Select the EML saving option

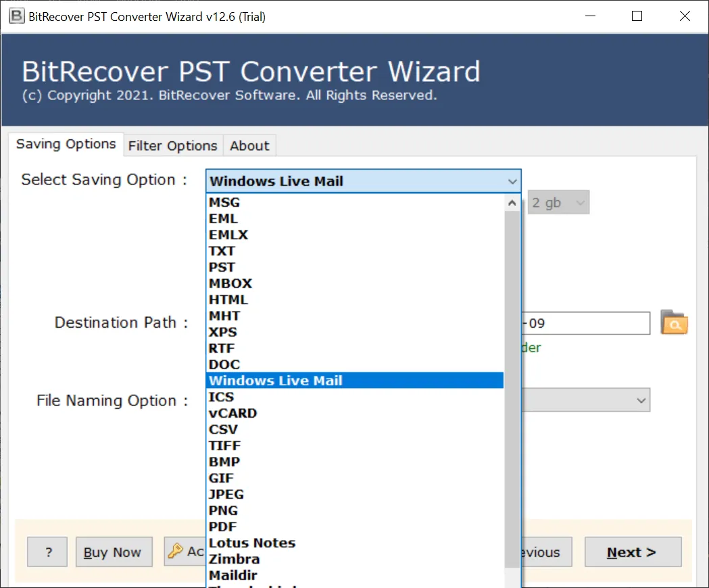pos(223,218)
